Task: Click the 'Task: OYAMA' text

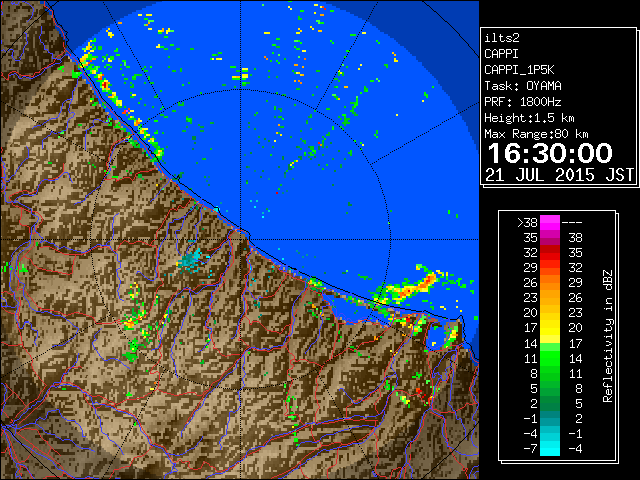Action: (x=523, y=86)
